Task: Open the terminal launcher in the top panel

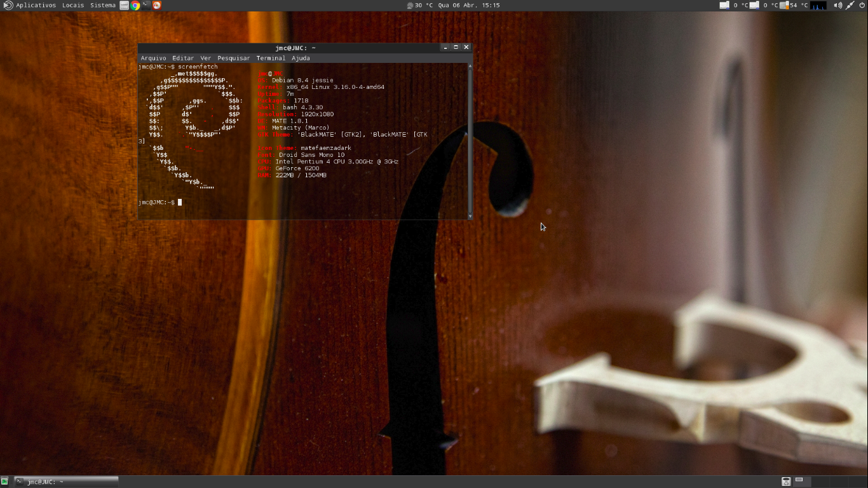Action: click(146, 5)
